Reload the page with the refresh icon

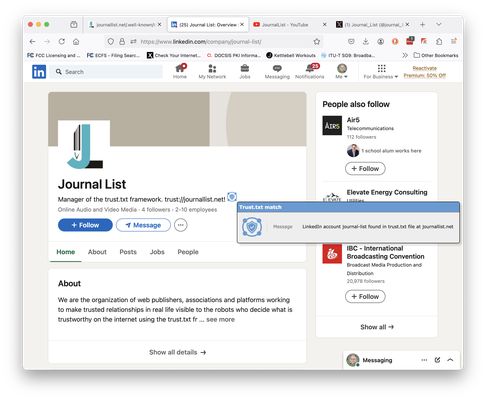tap(62, 42)
